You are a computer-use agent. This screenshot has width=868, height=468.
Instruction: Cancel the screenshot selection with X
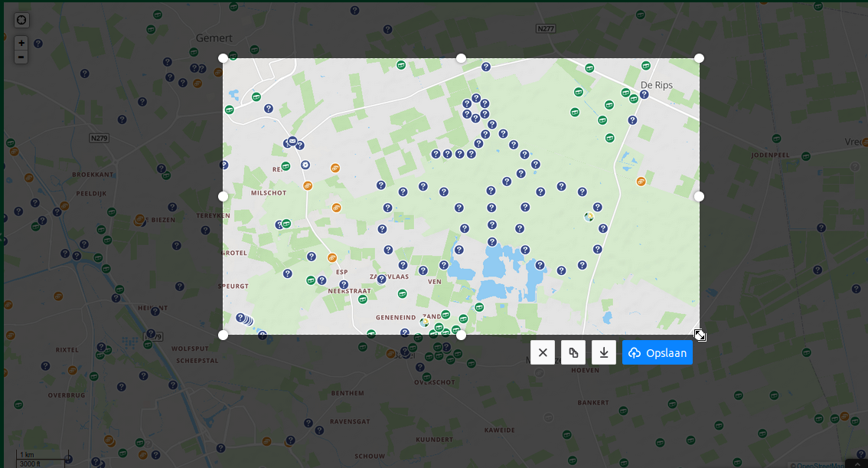543,352
